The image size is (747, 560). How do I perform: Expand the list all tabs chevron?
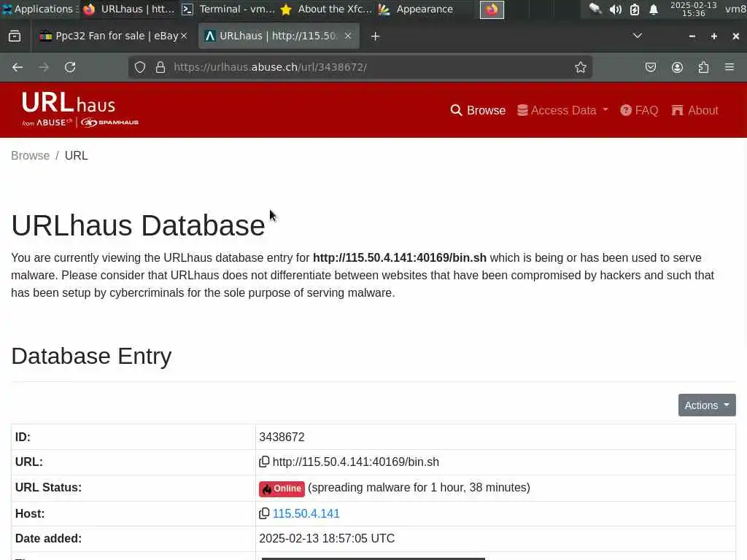pyautogui.click(x=637, y=36)
